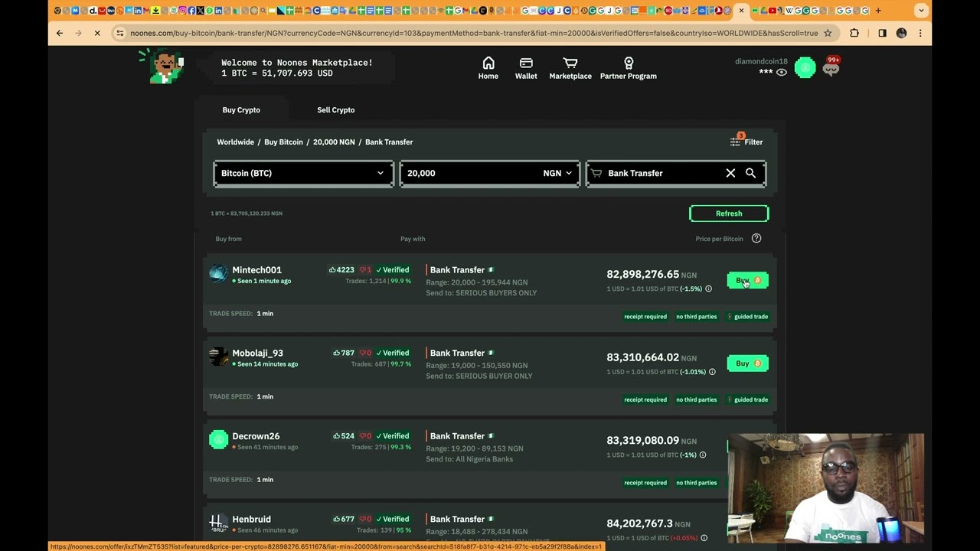The image size is (980, 551).
Task: Open the Filter options
Action: tap(746, 142)
